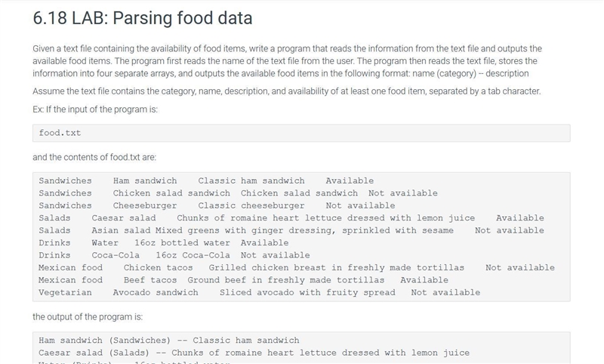Image resolution: width=604 pixels, height=364 pixels.
Task: Click the Chicken tacos row
Action: pyautogui.click(x=297, y=267)
